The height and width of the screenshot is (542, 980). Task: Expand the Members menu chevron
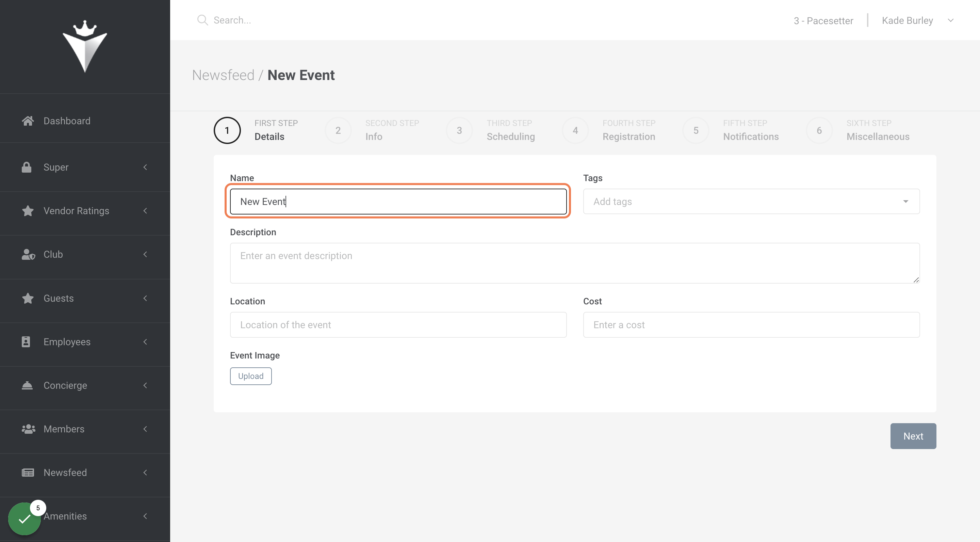point(145,429)
